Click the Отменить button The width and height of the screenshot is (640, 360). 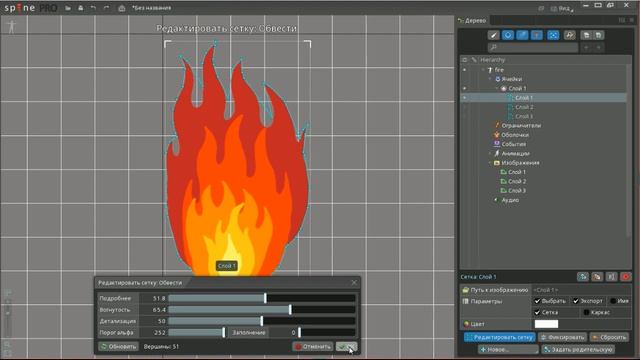(313, 347)
